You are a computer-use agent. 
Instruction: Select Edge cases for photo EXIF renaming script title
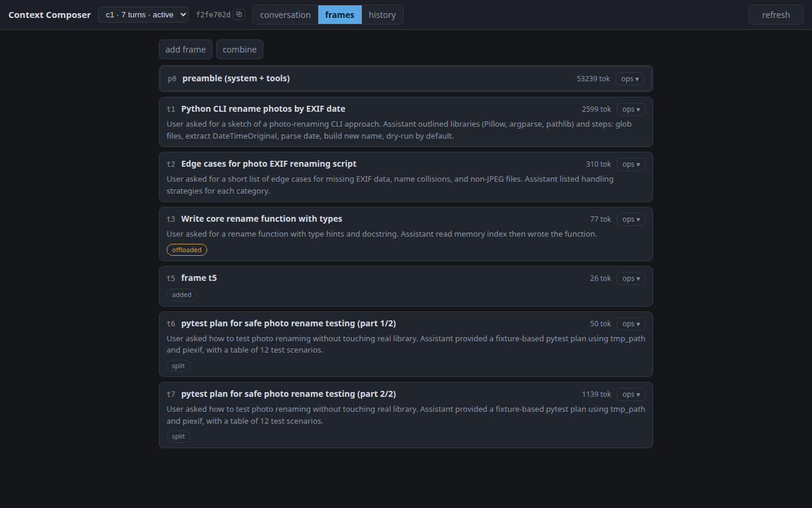click(x=269, y=164)
